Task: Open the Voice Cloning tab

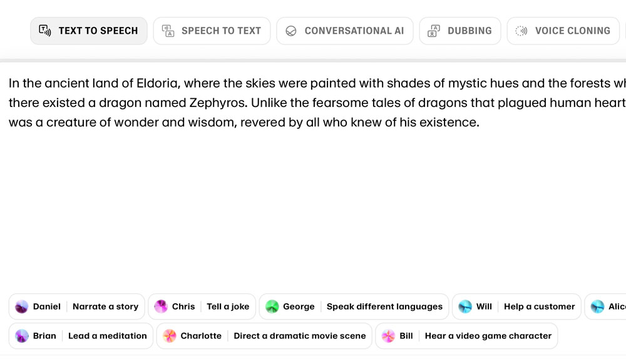Action: tap(563, 31)
